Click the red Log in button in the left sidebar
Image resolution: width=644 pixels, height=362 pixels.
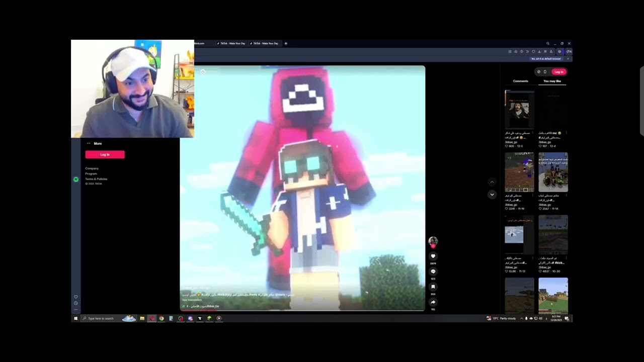[105, 154]
